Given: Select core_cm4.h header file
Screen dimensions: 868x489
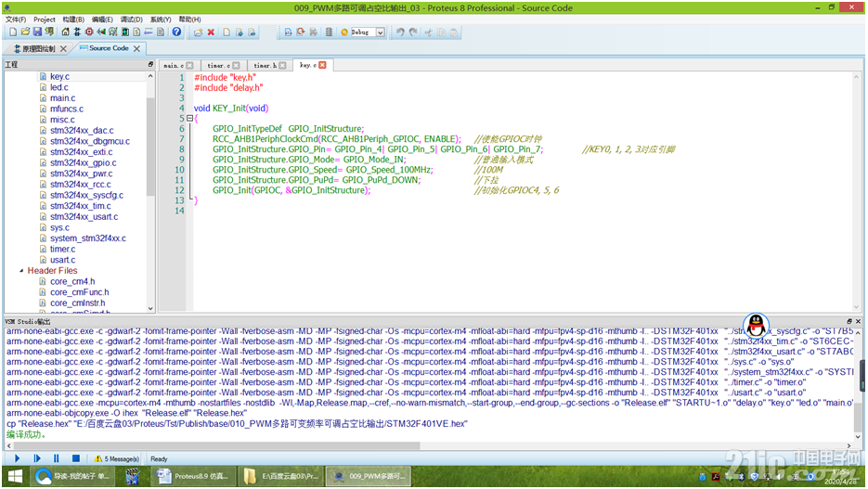Looking at the screenshot, I should coord(72,281).
